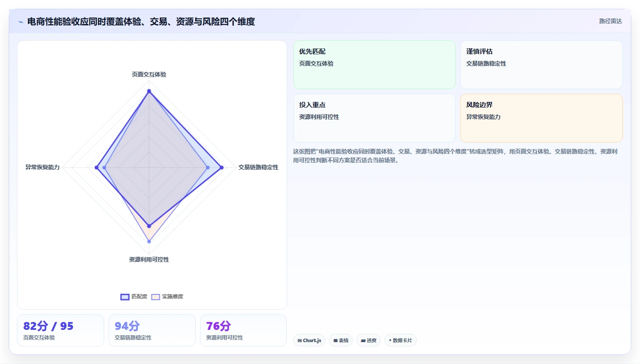Toggle the 实施难度 legend item
This screenshot has height=364, width=640.
(x=167, y=297)
